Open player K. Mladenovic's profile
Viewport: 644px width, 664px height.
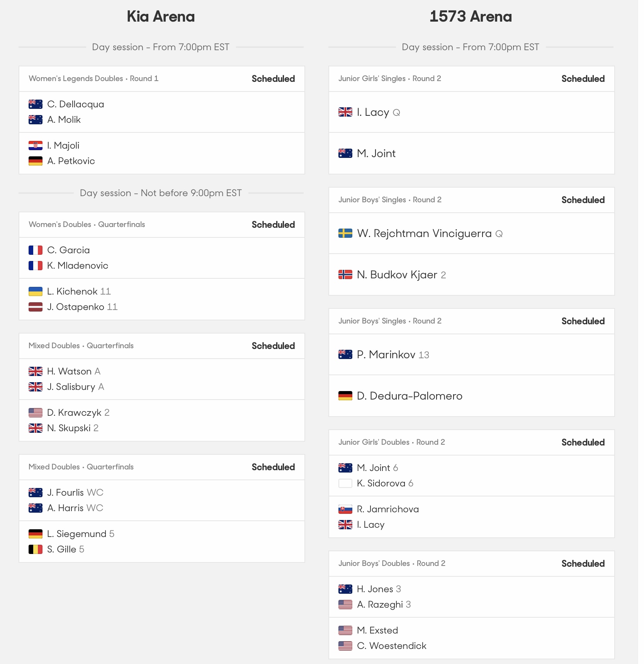(x=78, y=266)
